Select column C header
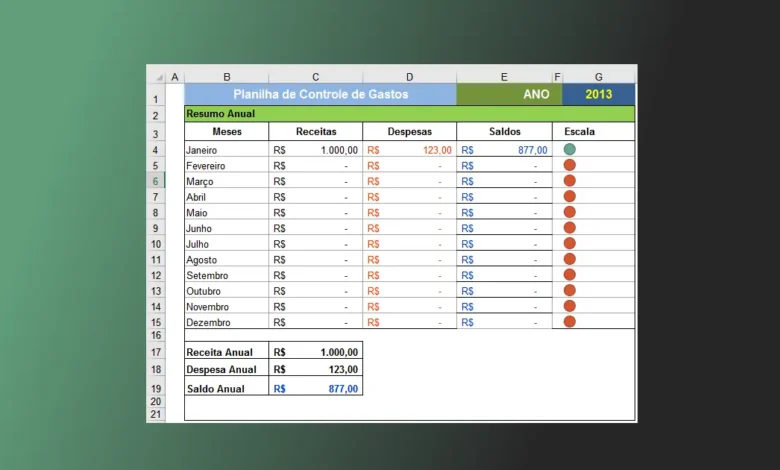This screenshot has width=780, height=470. [x=315, y=77]
